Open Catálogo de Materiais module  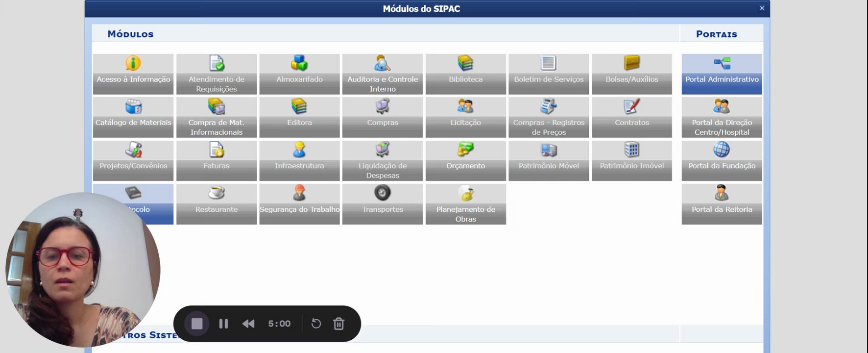[x=133, y=117]
